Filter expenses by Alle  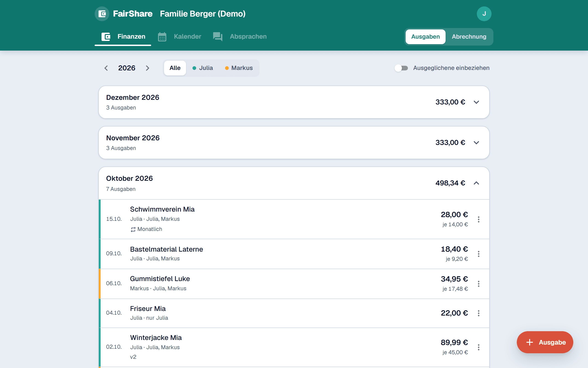point(175,68)
